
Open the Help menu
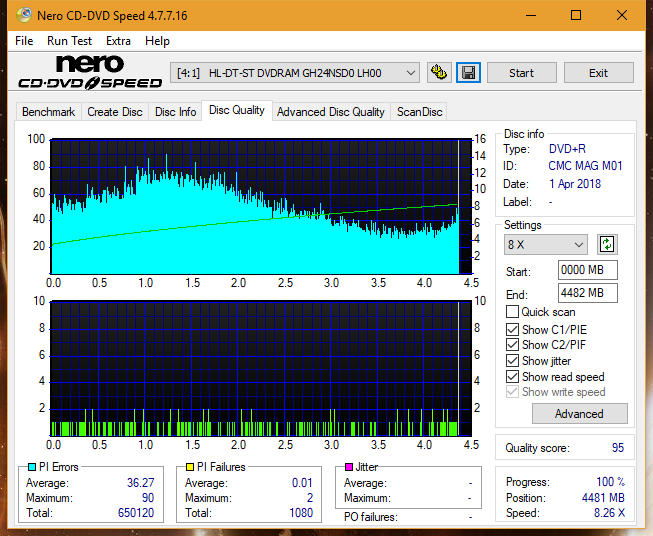157,41
